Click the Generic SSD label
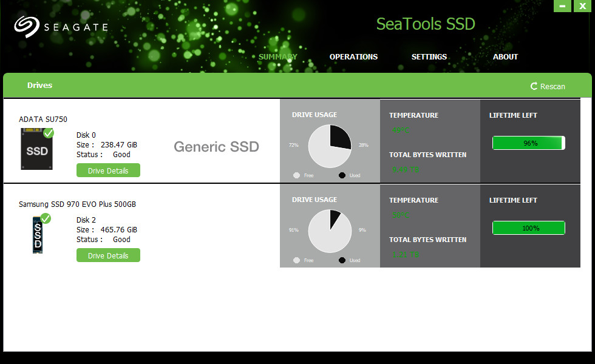The width and height of the screenshot is (595, 364). click(216, 147)
